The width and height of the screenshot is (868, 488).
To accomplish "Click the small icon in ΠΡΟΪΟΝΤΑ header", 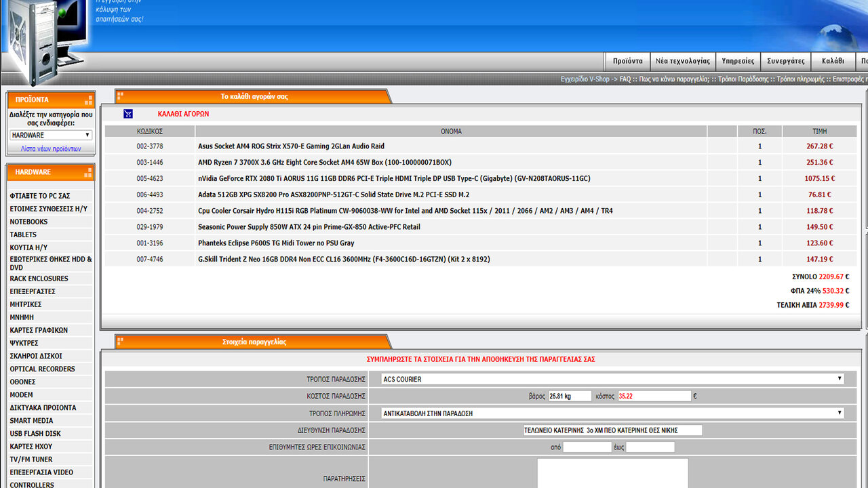I will coord(88,100).
